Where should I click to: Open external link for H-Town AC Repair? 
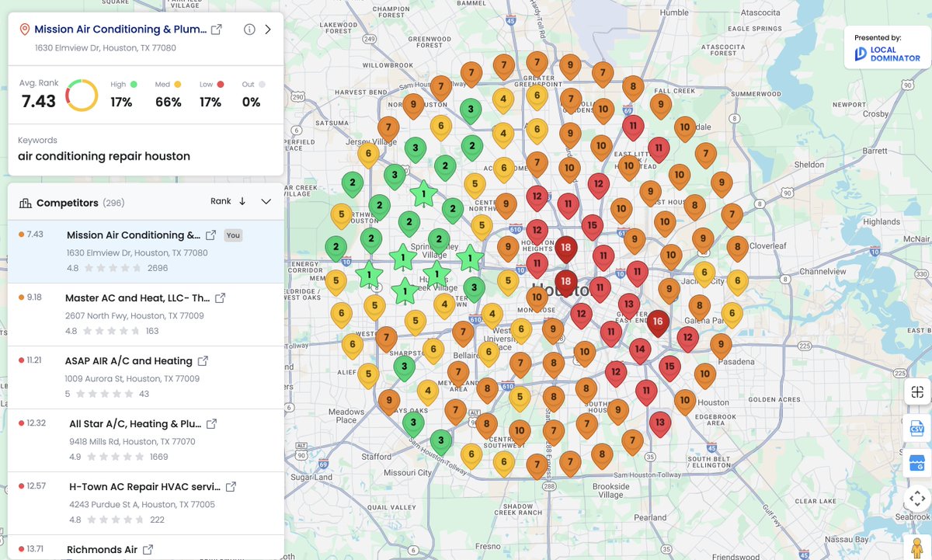click(x=231, y=487)
